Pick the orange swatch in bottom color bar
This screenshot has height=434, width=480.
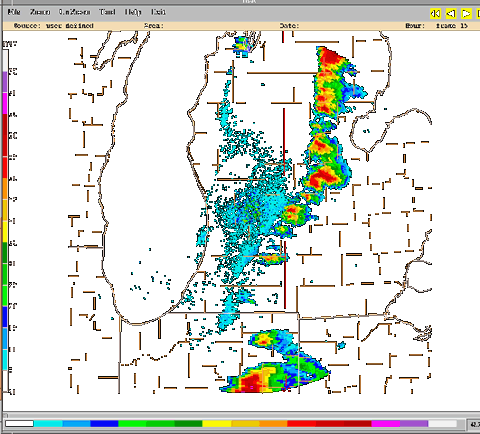click(273, 424)
